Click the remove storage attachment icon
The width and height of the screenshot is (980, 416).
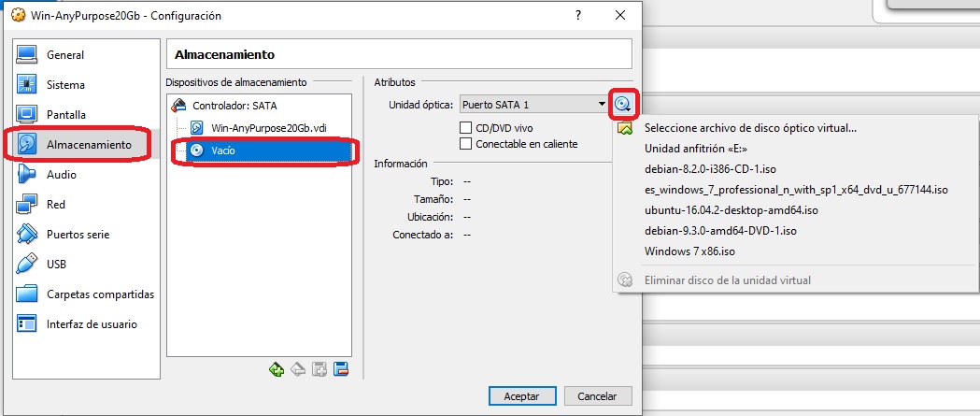(341, 369)
